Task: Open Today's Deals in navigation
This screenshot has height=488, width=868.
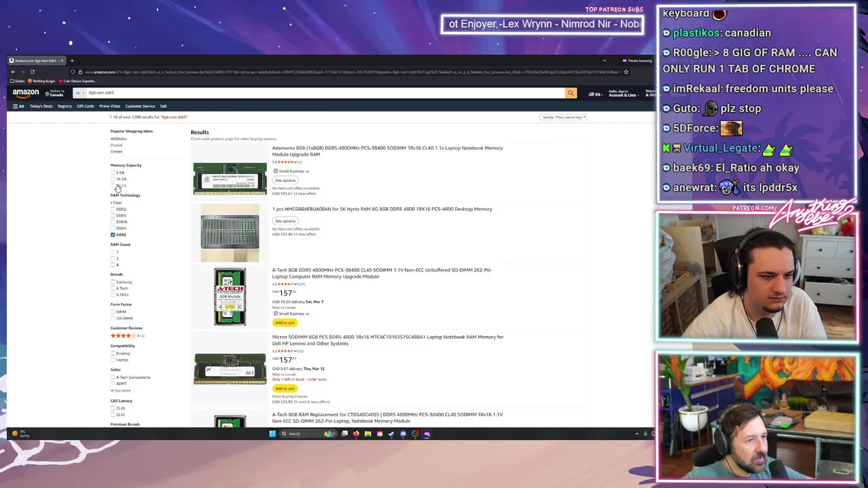Action: 41,106
